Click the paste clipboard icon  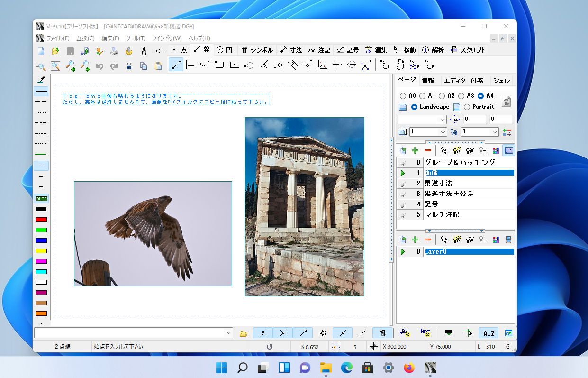(x=158, y=65)
